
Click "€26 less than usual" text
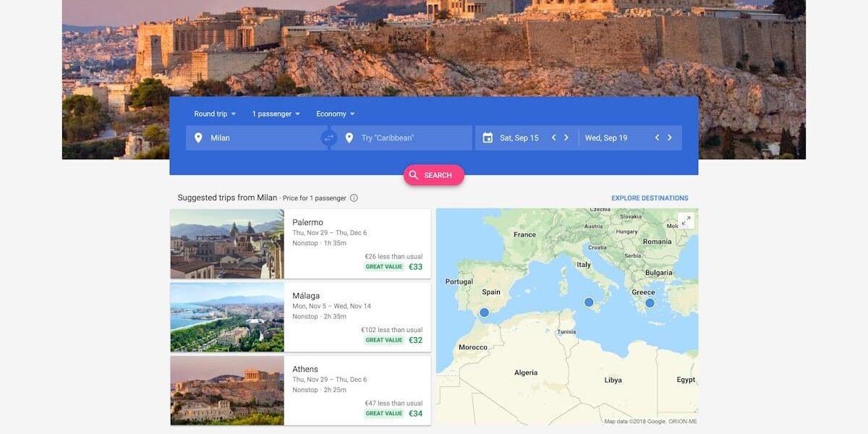pyautogui.click(x=393, y=257)
